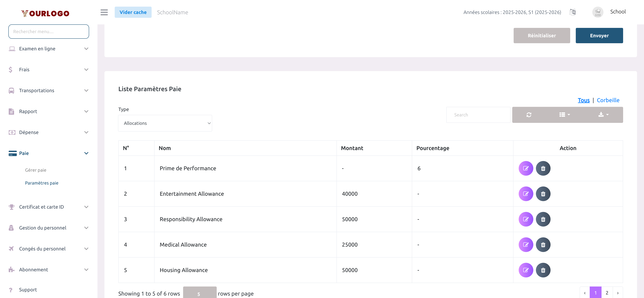This screenshot has height=298, width=644.
Task: Click the Rechercher menu search field
Action: [x=49, y=32]
